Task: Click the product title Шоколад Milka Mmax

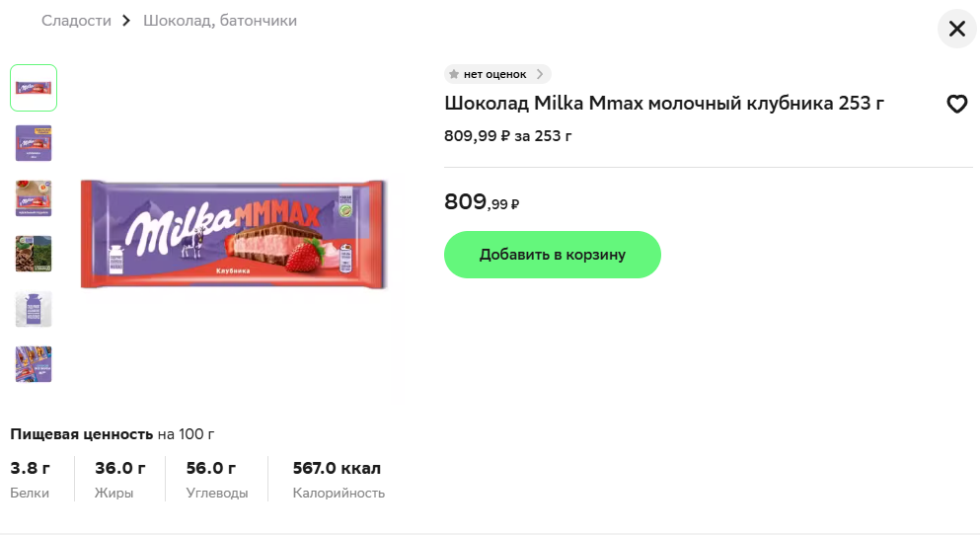Action: coord(664,104)
